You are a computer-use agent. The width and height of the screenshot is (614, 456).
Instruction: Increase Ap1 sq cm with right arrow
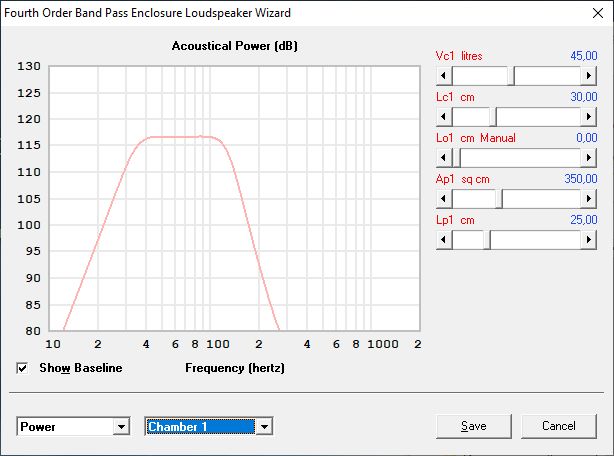[x=588, y=199]
